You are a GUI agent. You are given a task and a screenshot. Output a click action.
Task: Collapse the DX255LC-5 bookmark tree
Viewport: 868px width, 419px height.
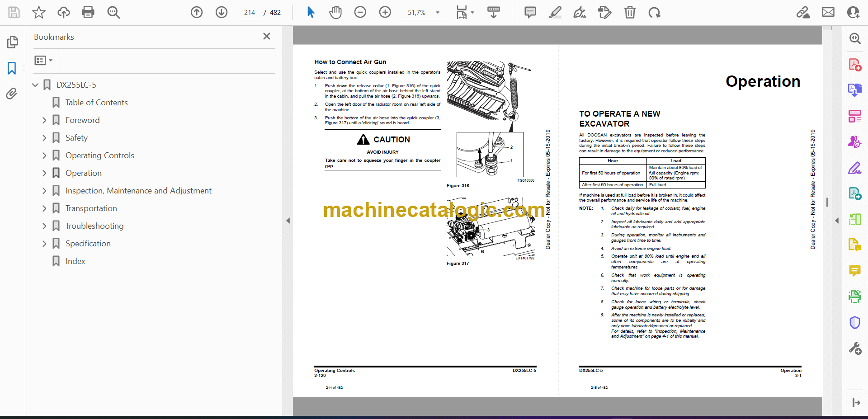[35, 85]
